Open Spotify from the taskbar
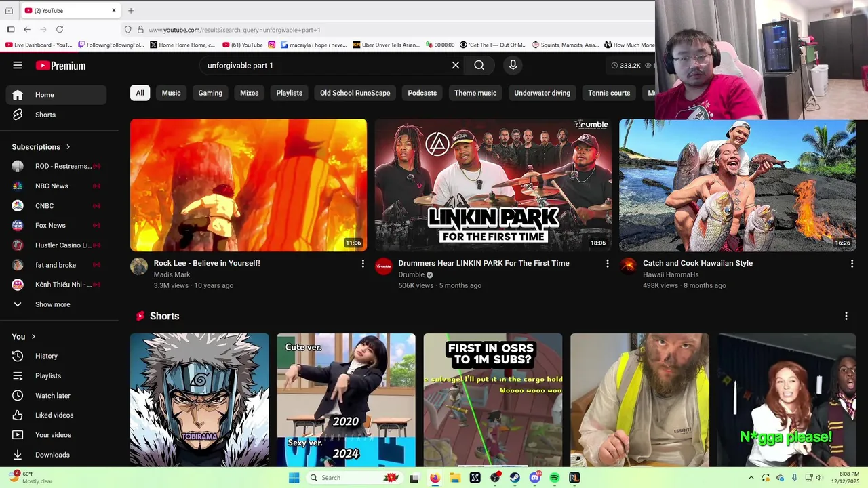The image size is (868, 488). [554, 478]
